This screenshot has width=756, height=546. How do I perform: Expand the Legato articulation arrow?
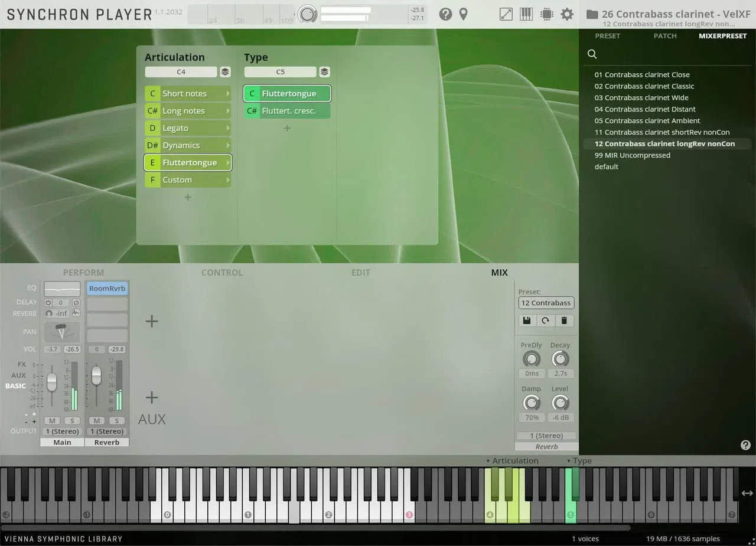tap(228, 128)
